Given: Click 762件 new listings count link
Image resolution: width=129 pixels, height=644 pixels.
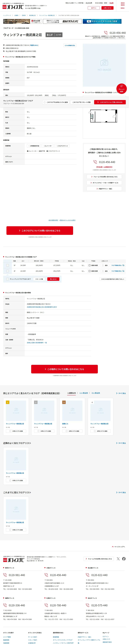Looking at the screenshot, I should (x=111, y=3).
